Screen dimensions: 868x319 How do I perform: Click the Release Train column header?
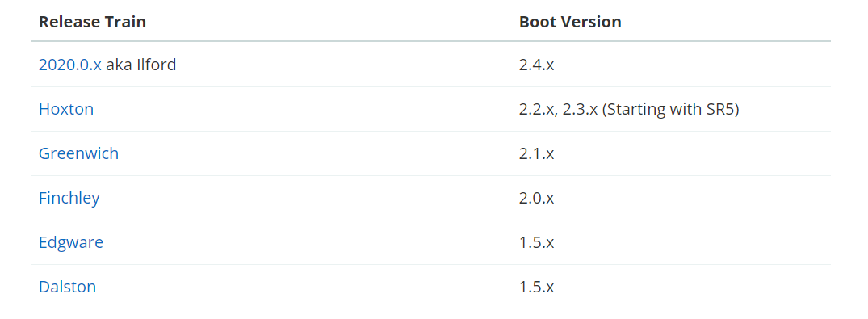pyautogui.click(x=92, y=22)
